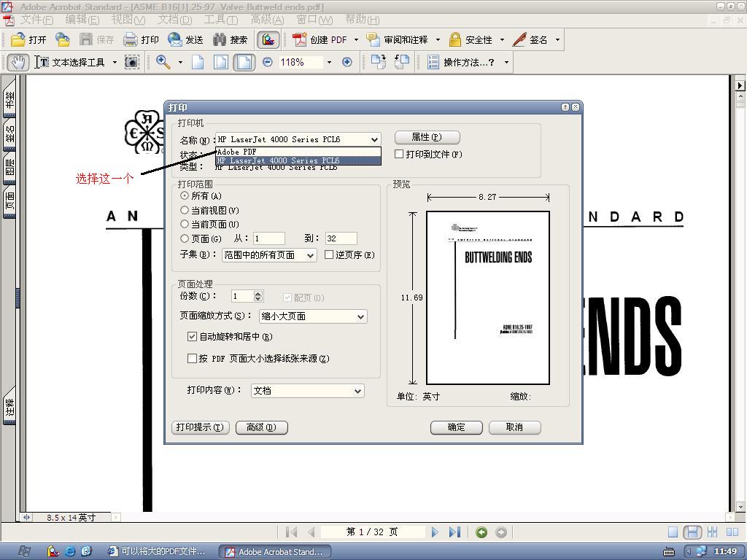The image size is (747, 560).
Task: Toggle Auto-Rotate and Center (自动旋转和居中) checkbox
Action: point(192,337)
